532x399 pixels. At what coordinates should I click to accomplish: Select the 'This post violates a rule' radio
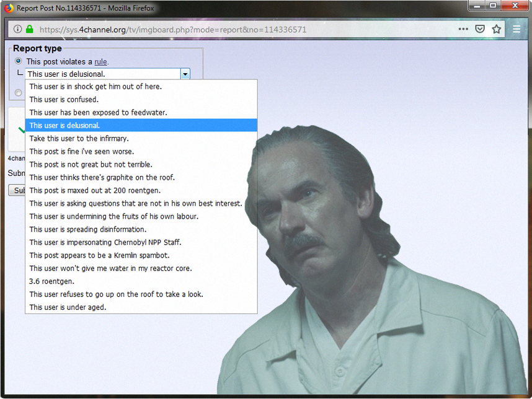tap(19, 61)
